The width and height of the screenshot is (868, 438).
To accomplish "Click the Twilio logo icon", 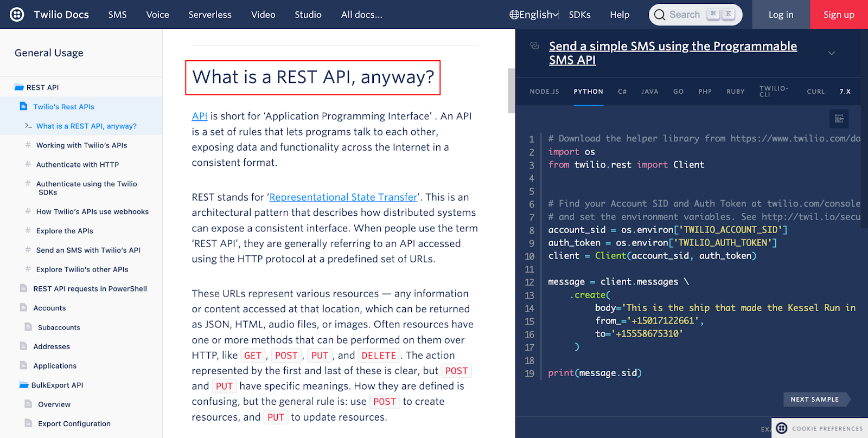I will pyautogui.click(x=17, y=15).
